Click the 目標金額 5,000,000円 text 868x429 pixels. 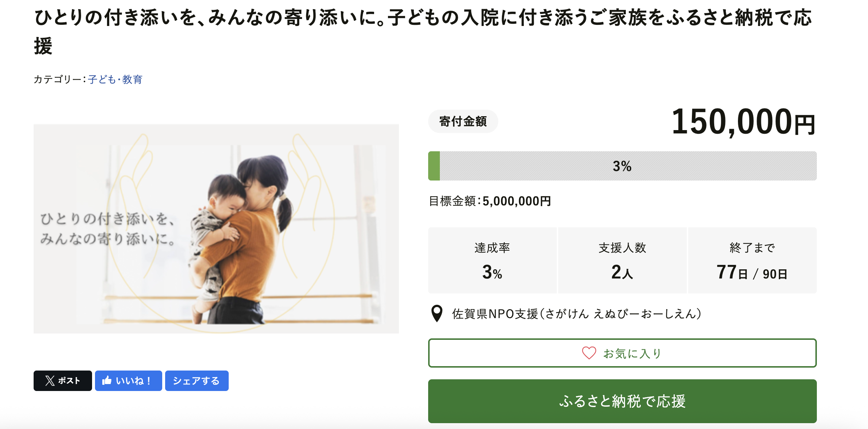point(490,201)
